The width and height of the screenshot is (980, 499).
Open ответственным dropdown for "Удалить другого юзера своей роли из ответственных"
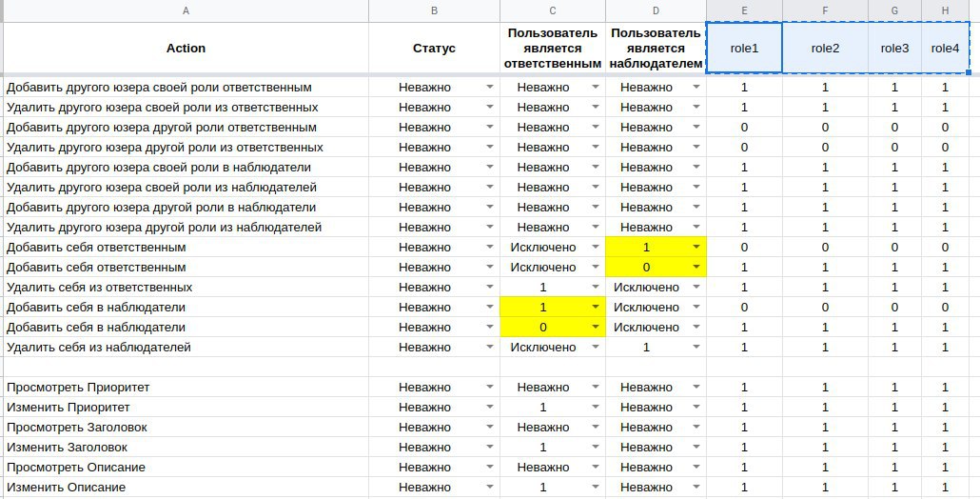pyautogui.click(x=596, y=108)
